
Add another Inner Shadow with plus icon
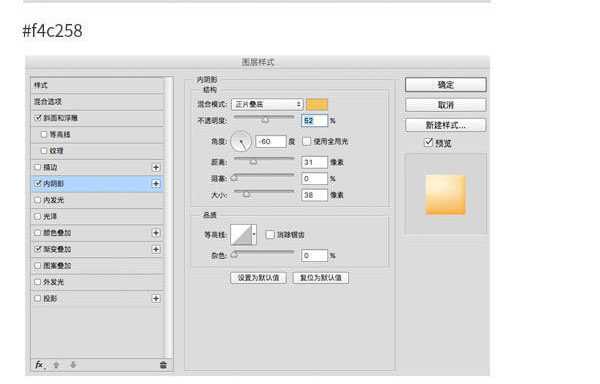coord(156,184)
